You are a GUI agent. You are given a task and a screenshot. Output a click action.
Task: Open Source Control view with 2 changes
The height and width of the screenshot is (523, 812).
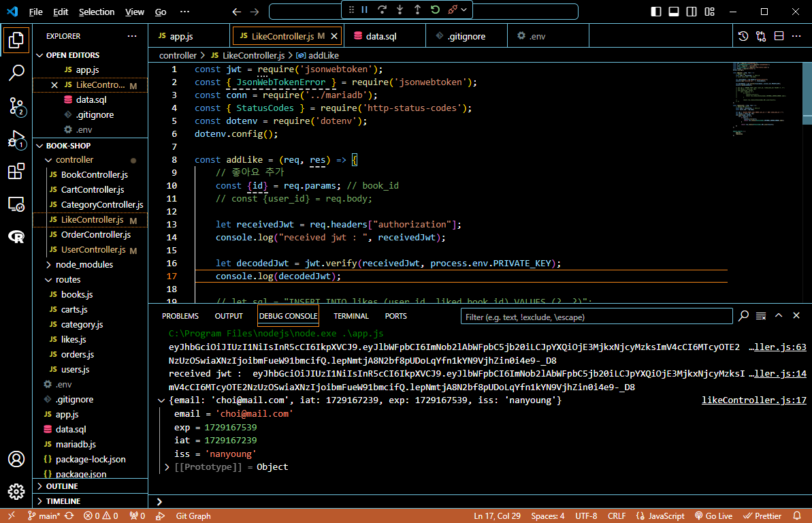coord(16,106)
